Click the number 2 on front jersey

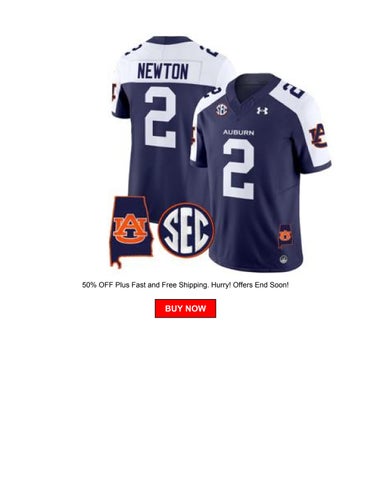[x=239, y=169]
